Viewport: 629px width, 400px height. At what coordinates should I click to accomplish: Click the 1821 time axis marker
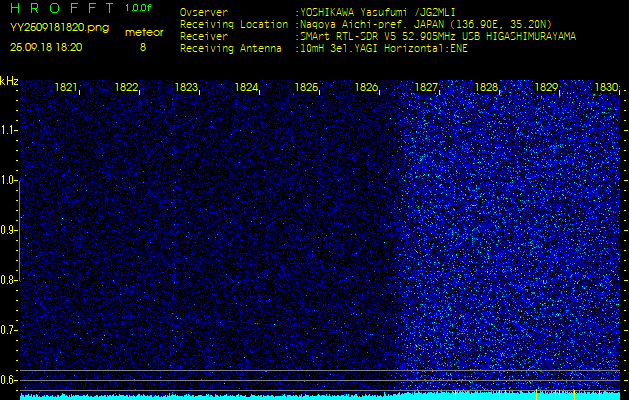(x=67, y=88)
